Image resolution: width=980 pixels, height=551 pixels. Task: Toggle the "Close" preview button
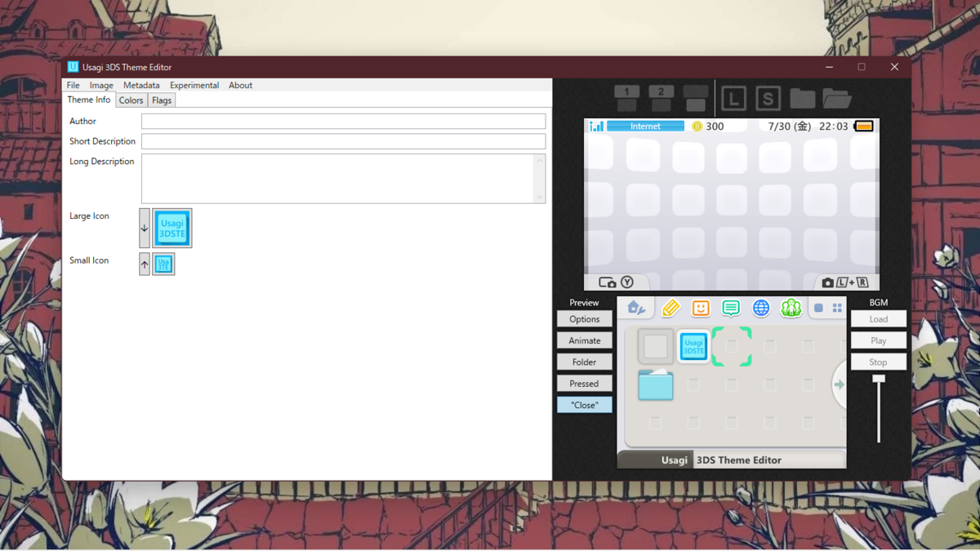click(x=585, y=405)
